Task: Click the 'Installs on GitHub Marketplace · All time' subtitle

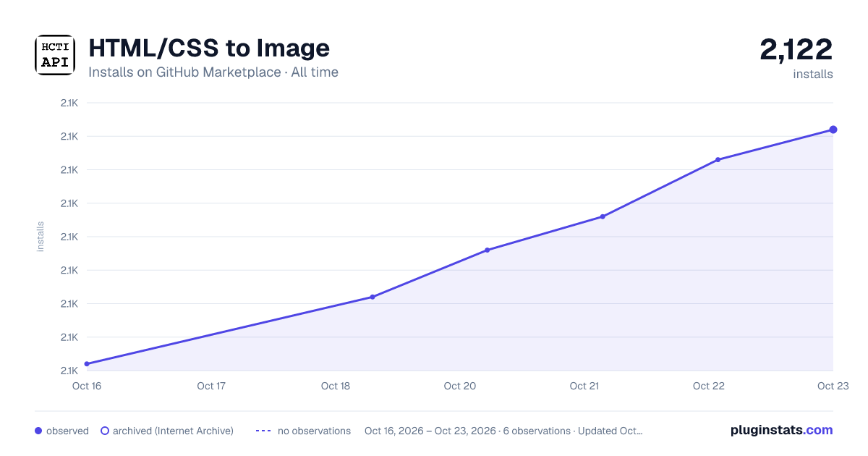Action: tap(213, 72)
